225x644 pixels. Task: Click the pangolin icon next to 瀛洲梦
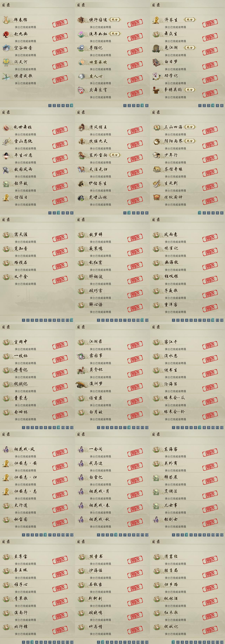click(x=81, y=384)
